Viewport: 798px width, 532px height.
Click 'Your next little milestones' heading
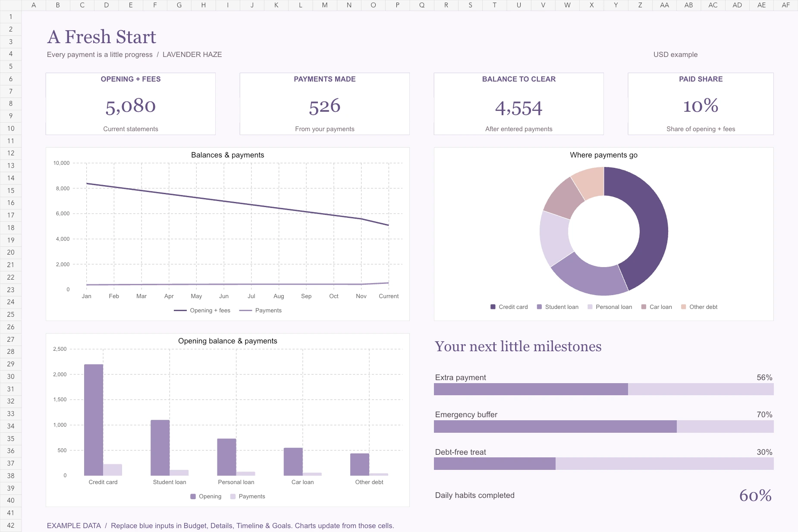pyautogui.click(x=518, y=346)
